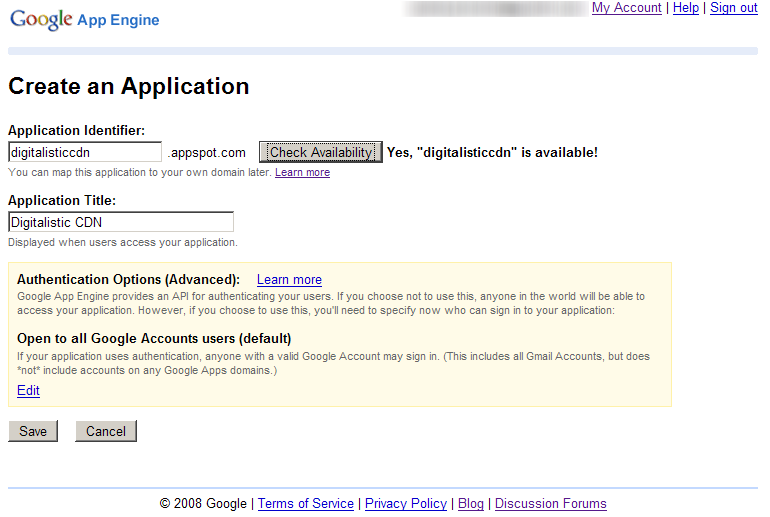The image size is (770, 517).
Task: Click the '.appspot.com' suffix text
Action: [x=206, y=153]
